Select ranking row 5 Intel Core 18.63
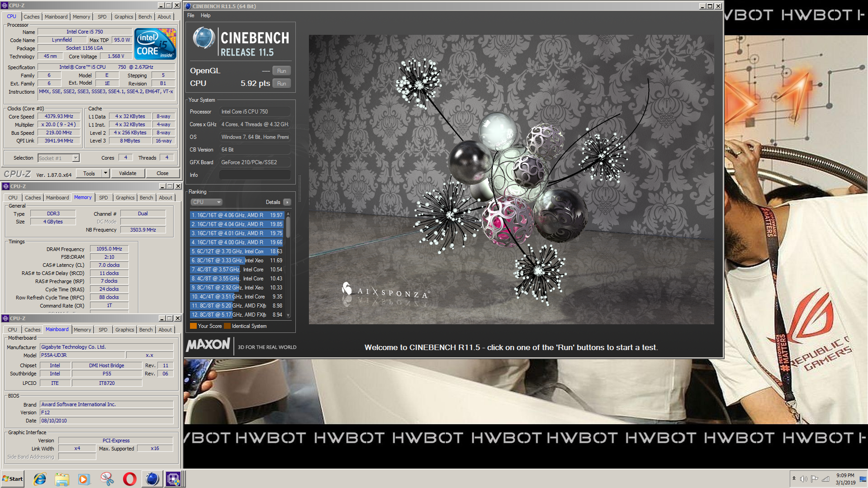868x488 pixels. point(237,251)
